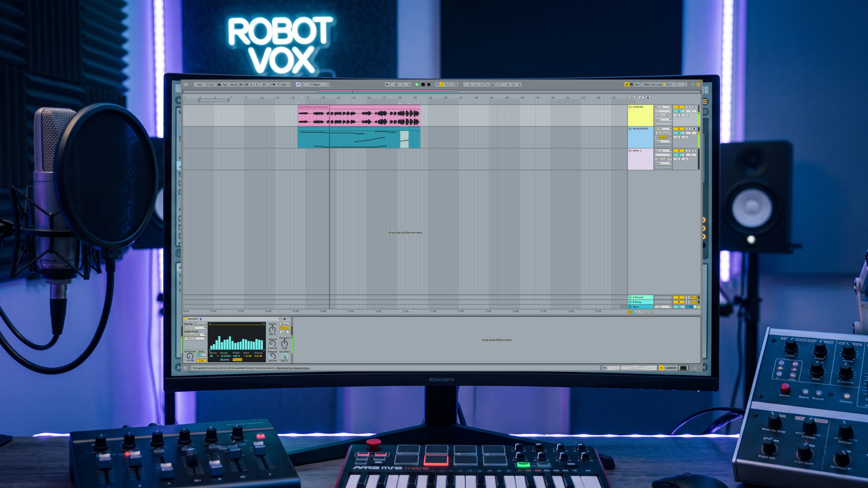Select the A Reverb return track
The height and width of the screenshot is (488, 868).
click(x=640, y=297)
